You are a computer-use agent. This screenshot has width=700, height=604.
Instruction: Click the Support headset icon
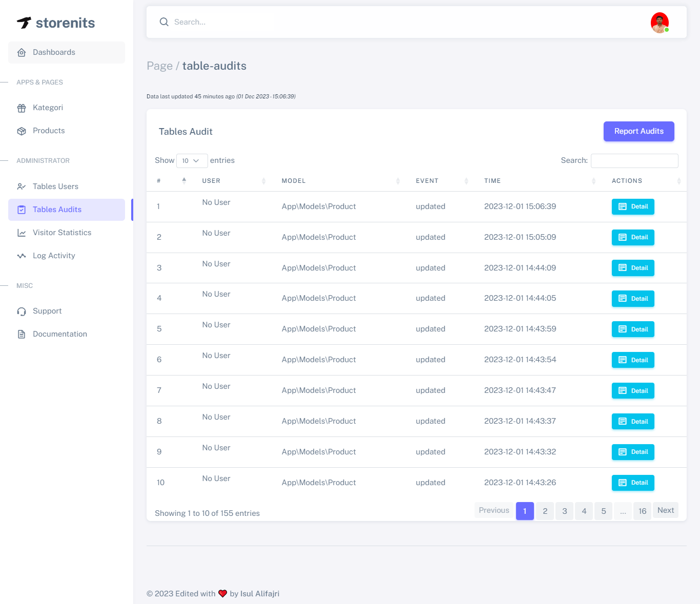(x=22, y=311)
